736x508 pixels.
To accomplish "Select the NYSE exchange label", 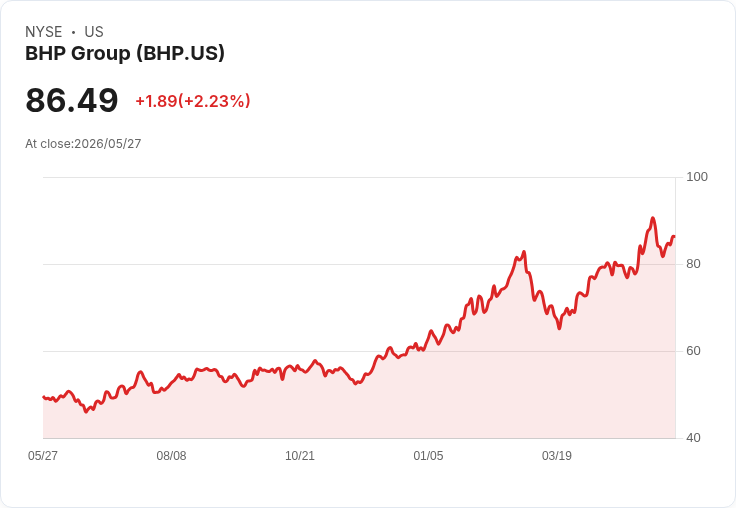I will tap(44, 32).
